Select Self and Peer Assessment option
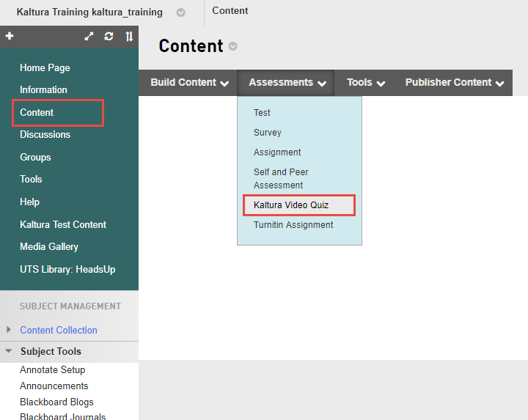This screenshot has width=528, height=420. [x=281, y=179]
